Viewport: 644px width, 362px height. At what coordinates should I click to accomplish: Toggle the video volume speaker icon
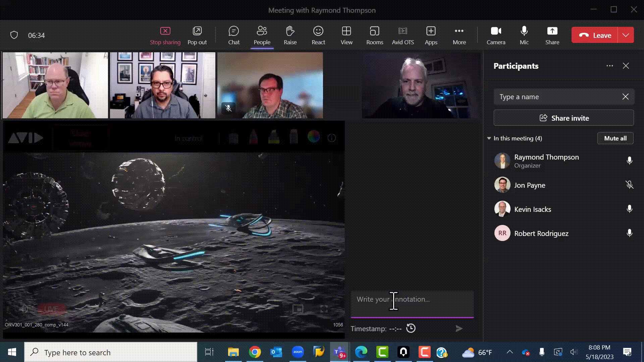click(x=24, y=309)
